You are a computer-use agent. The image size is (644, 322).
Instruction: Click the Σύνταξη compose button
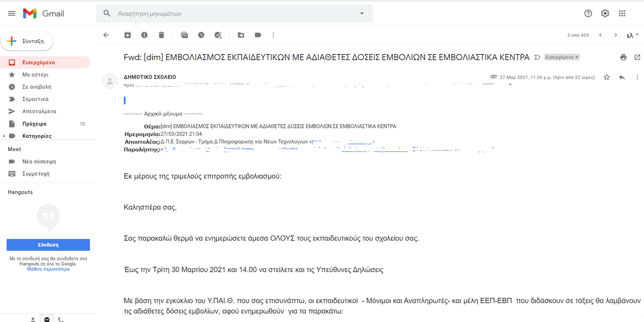pos(27,41)
